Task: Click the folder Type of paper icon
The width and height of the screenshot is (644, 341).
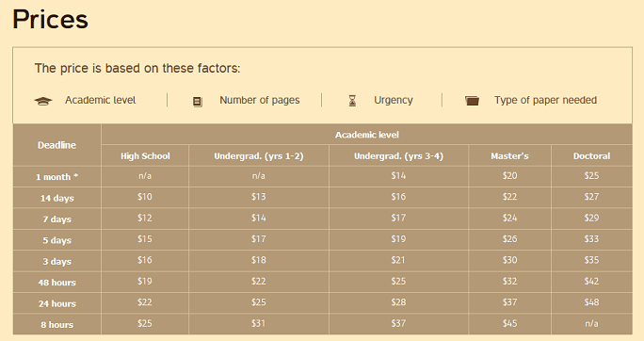Action: click(x=472, y=101)
